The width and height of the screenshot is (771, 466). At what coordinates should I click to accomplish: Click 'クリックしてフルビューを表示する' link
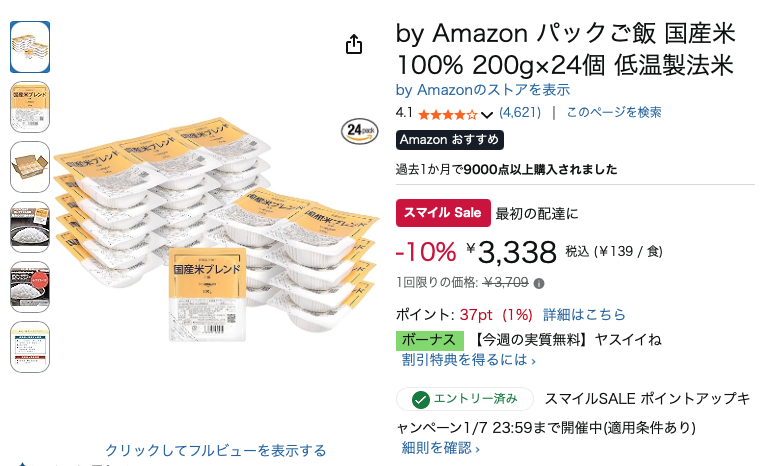click(216, 450)
